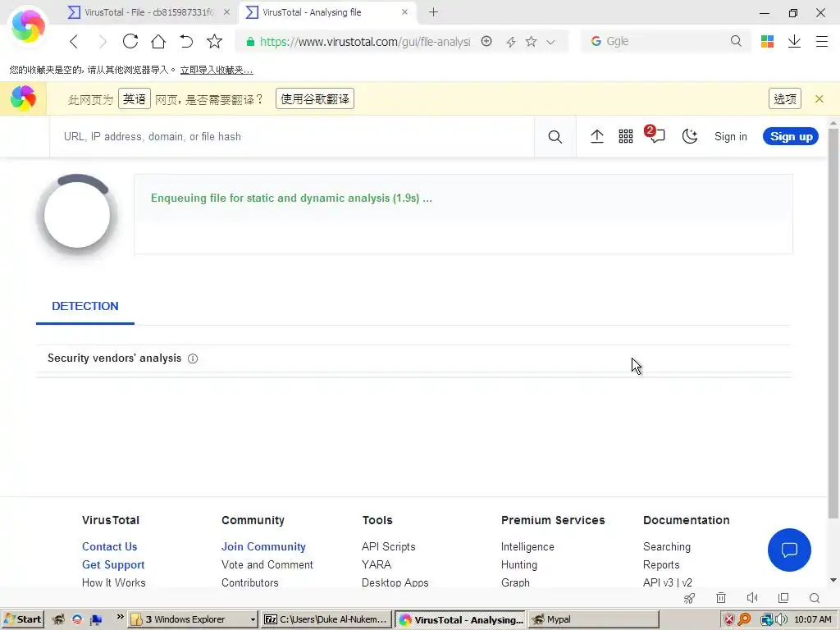The width and height of the screenshot is (840, 630).
Task: Open the Join Community link
Action: tap(263, 546)
